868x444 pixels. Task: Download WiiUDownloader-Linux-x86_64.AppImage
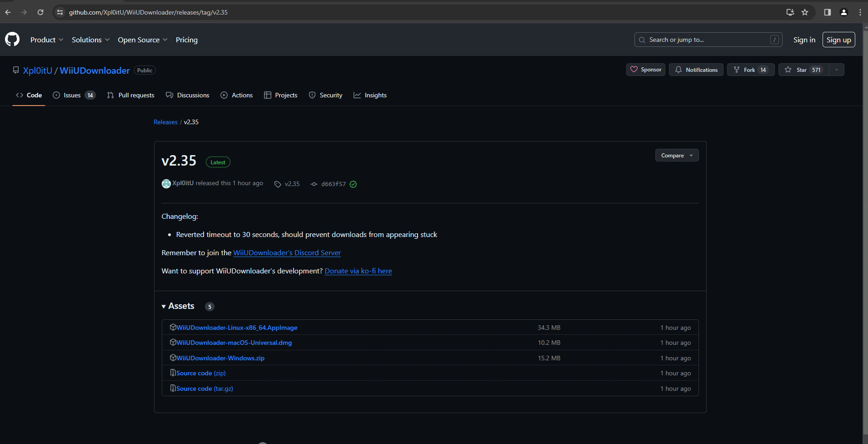[237, 328]
